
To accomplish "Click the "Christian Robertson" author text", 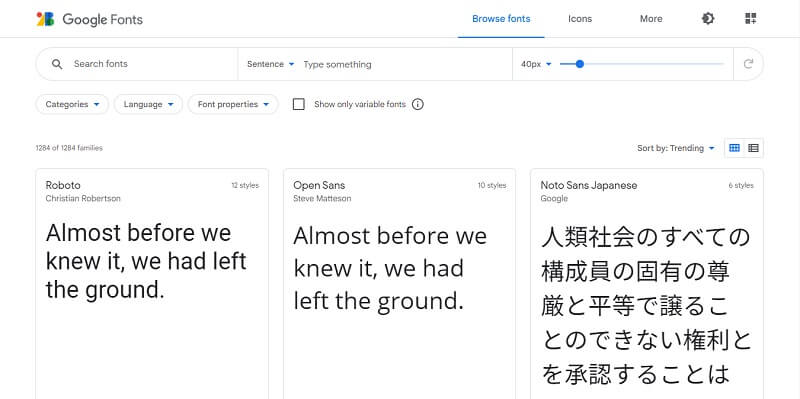I will click(x=83, y=198).
